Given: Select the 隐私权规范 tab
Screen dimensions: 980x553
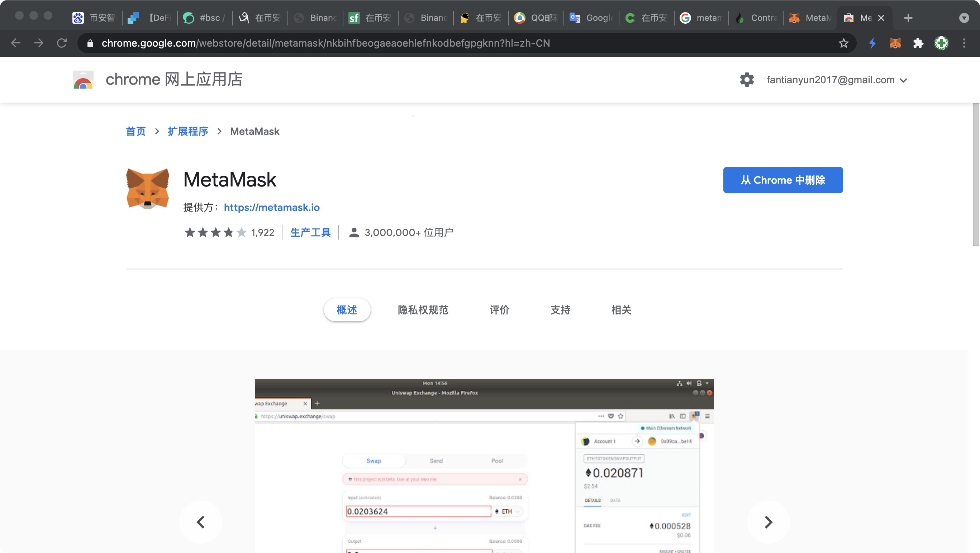Looking at the screenshot, I should (x=423, y=310).
